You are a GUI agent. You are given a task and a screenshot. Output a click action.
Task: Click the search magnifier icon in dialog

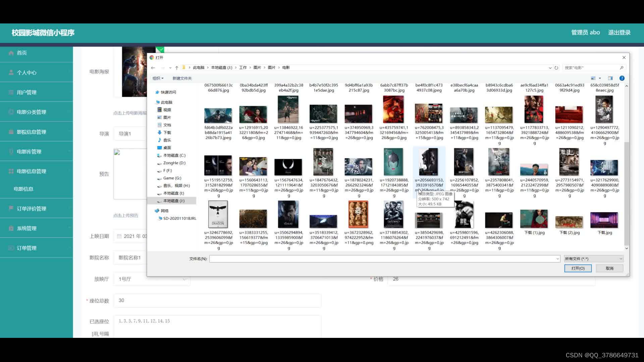(622, 68)
